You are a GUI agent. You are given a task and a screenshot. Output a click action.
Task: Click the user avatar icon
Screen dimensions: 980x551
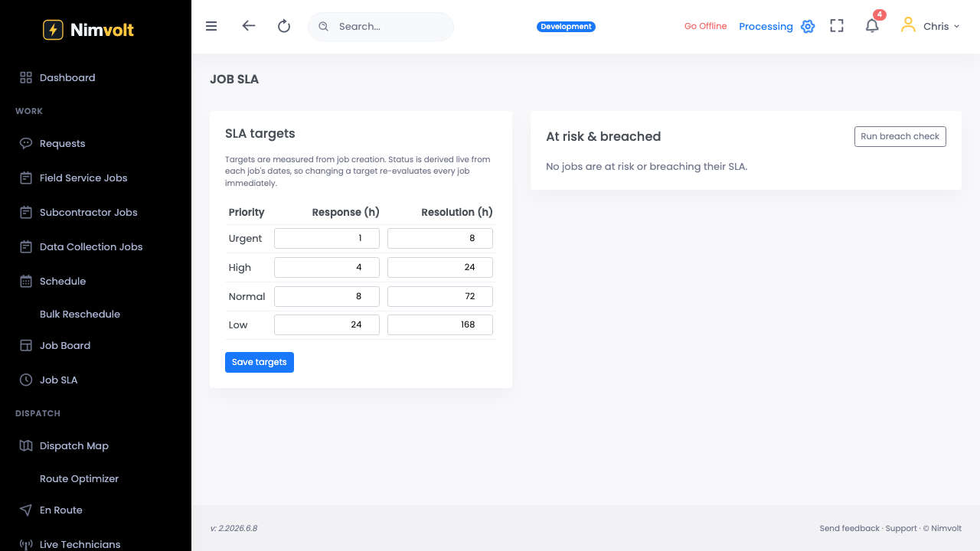tap(908, 25)
